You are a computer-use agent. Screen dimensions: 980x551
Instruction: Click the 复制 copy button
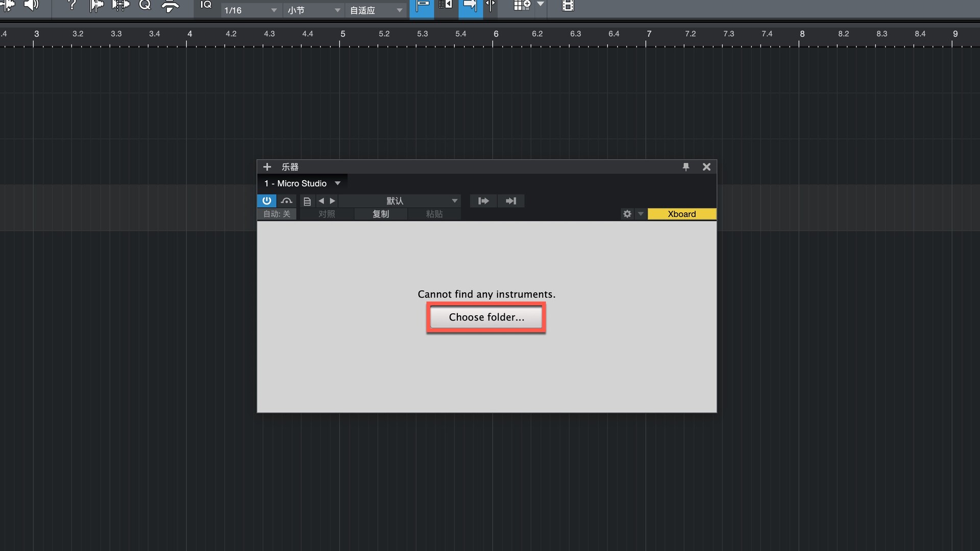(x=381, y=214)
